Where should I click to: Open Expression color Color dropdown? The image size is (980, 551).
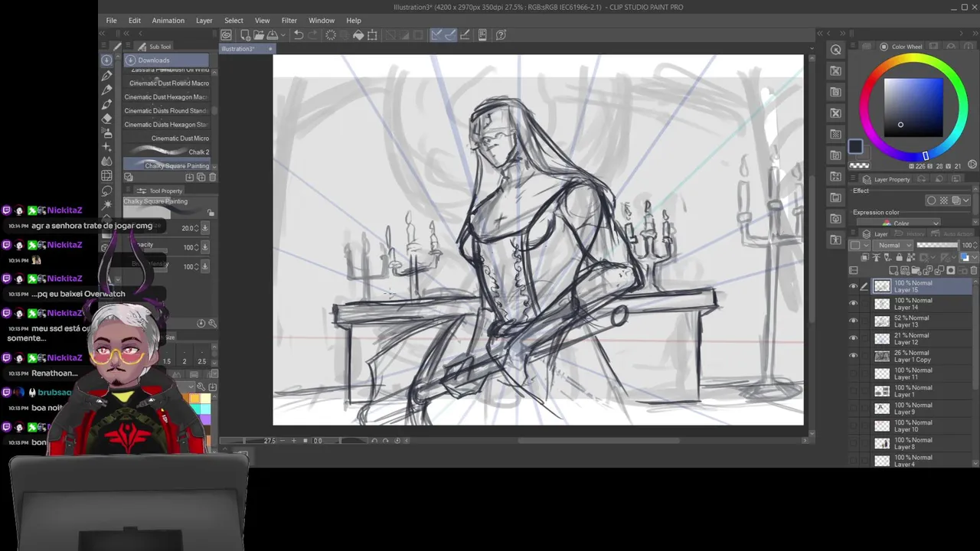pos(898,223)
